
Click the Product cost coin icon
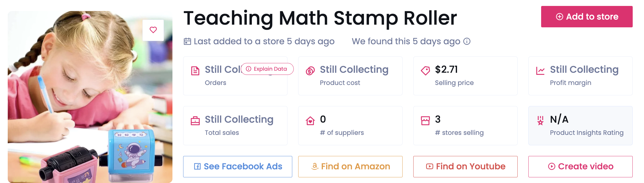(x=310, y=71)
